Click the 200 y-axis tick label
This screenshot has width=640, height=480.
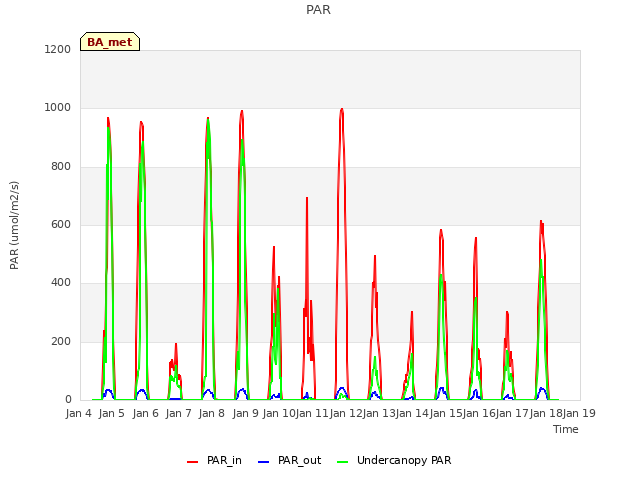(x=61, y=341)
